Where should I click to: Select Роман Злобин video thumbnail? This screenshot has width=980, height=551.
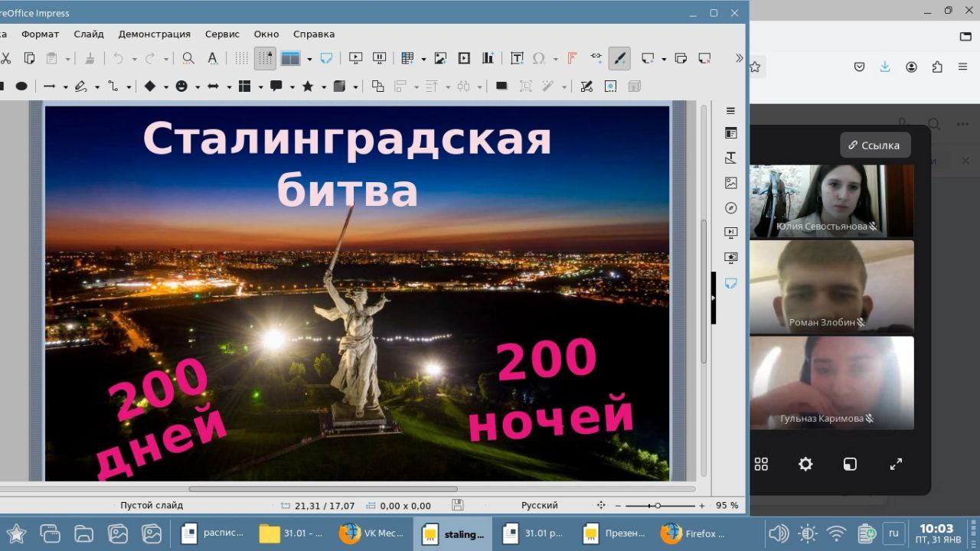point(831,287)
